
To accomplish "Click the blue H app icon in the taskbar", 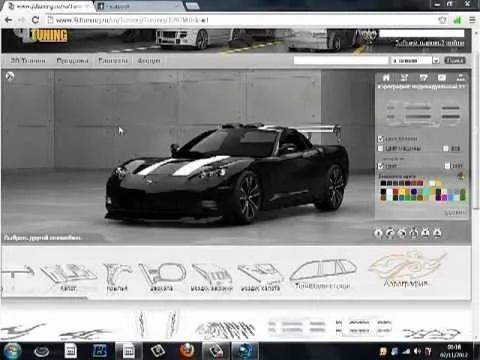I will tap(99, 351).
